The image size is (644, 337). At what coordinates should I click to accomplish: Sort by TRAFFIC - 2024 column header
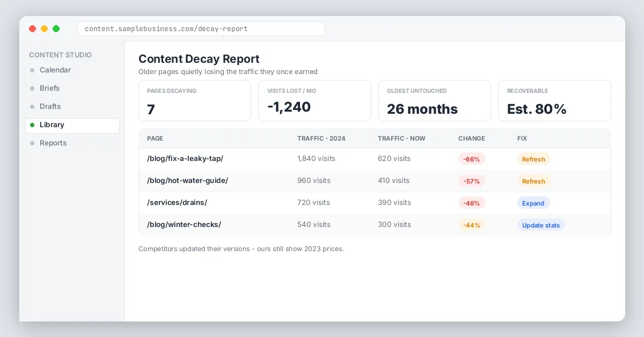click(x=321, y=138)
